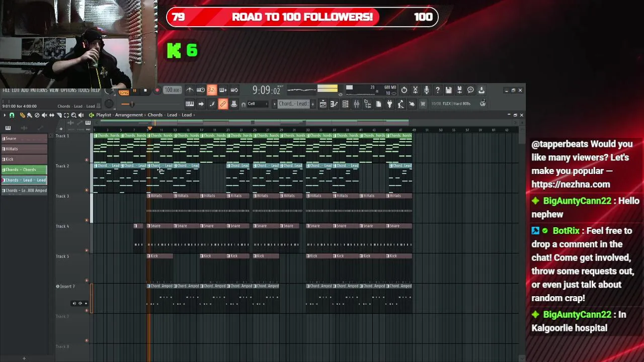
Task: Switch to SONG mode button
Action: tap(124, 93)
